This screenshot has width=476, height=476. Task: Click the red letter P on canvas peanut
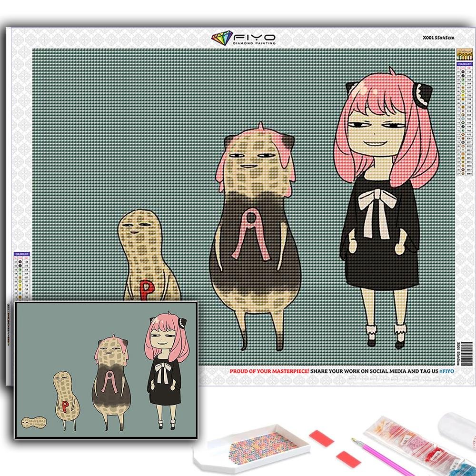144,289
